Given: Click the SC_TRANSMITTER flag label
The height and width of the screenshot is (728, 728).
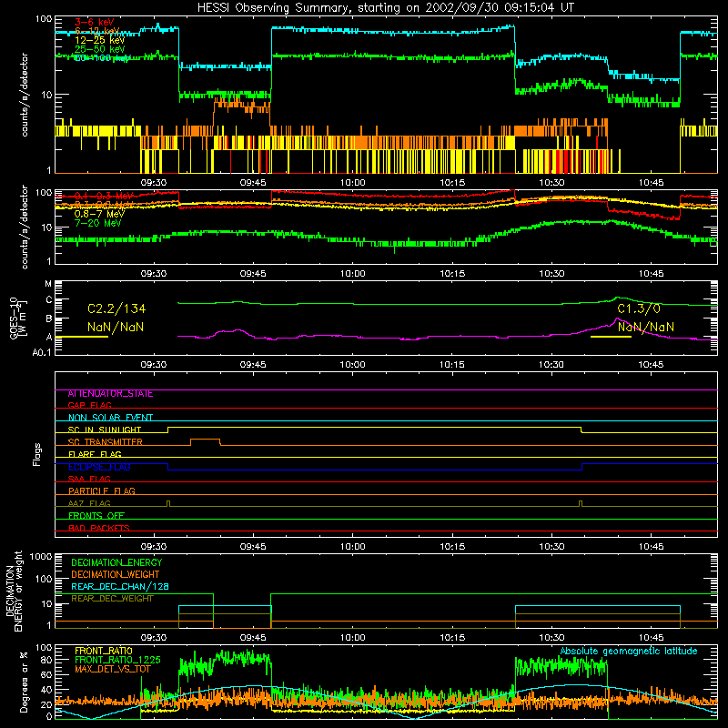Looking at the screenshot, I should pos(105,442).
